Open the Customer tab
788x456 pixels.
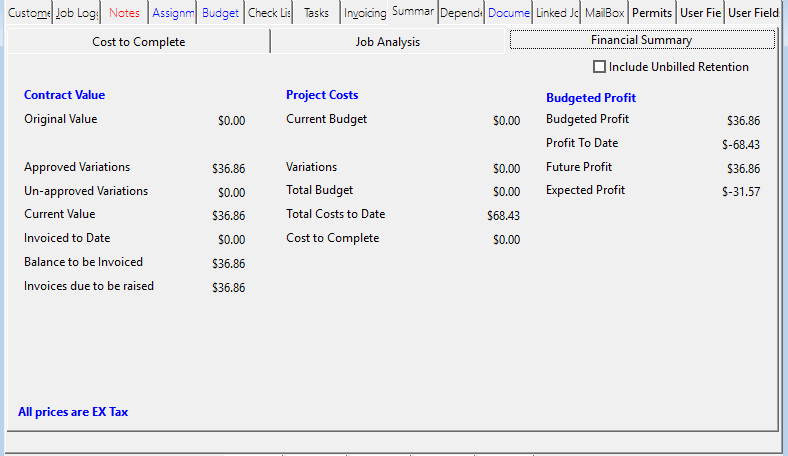28,13
